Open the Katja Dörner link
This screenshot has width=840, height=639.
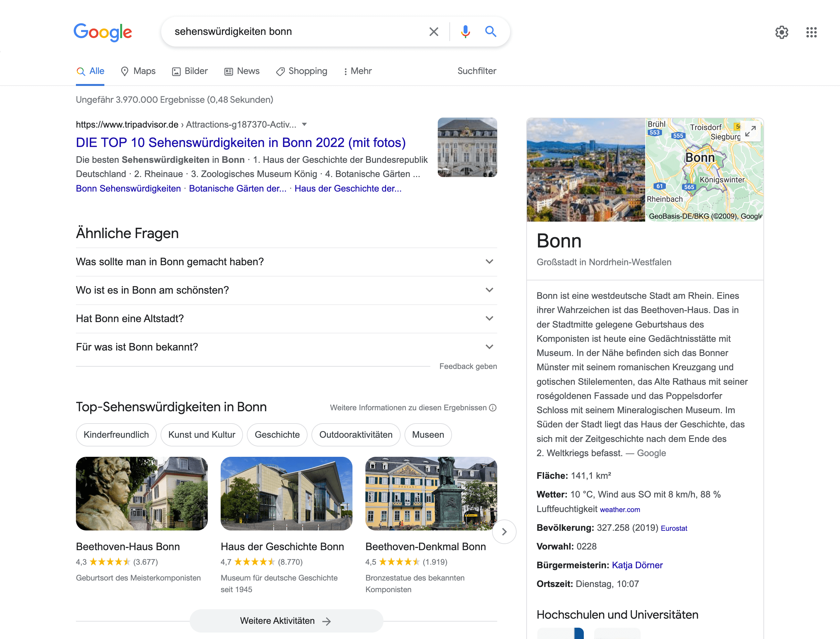click(x=637, y=565)
